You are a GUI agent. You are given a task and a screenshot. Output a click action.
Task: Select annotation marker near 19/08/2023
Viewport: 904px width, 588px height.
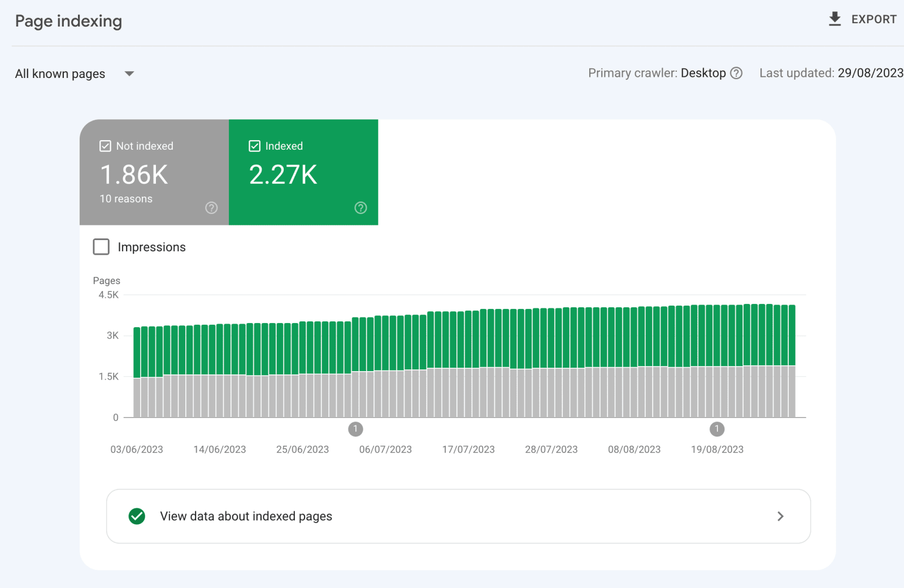tap(717, 429)
